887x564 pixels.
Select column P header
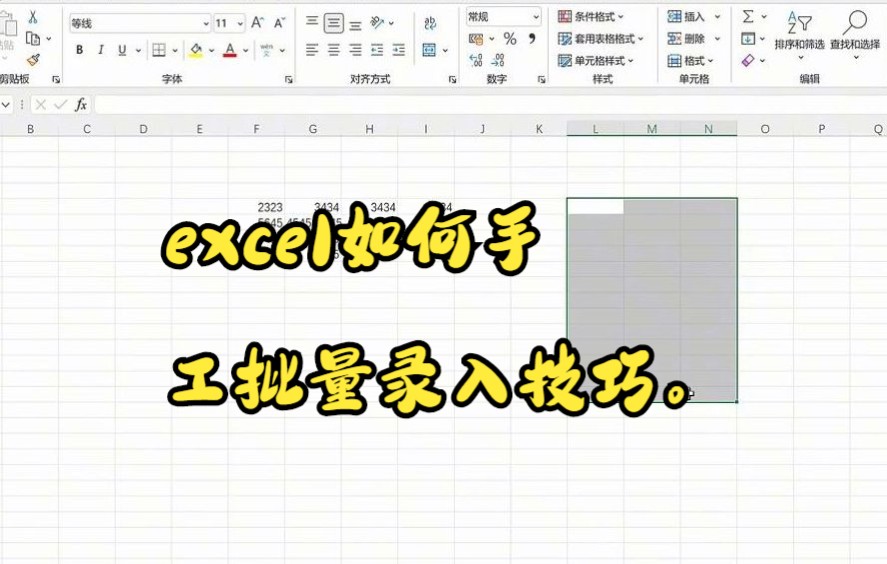821,129
